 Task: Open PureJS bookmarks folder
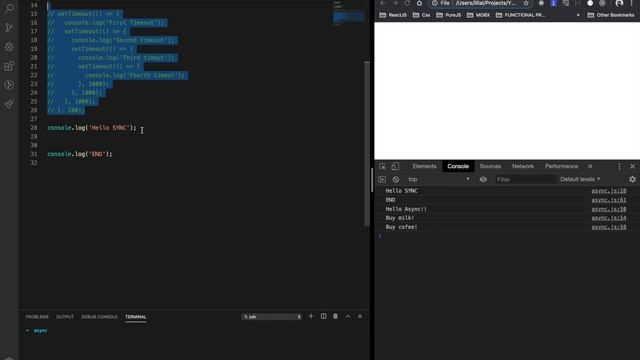[449, 15]
